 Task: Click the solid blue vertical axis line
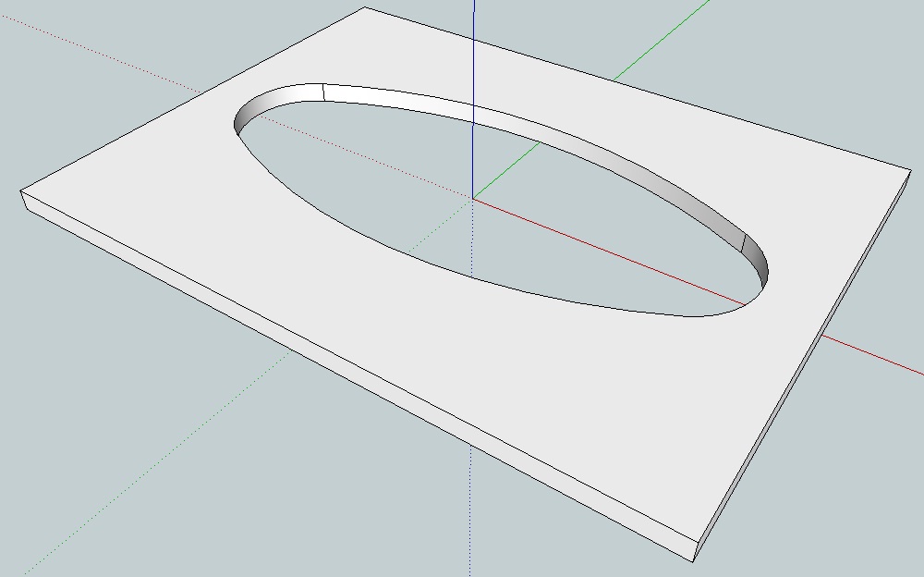[x=473, y=99]
